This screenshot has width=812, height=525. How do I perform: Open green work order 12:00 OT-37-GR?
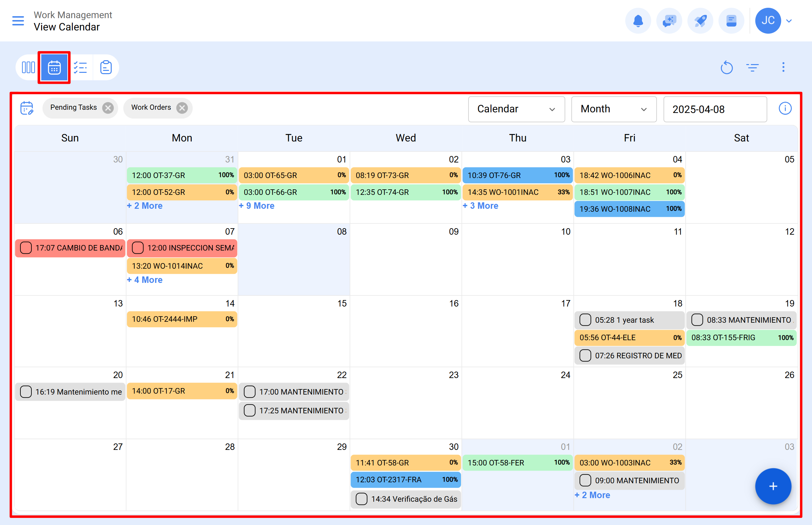point(182,175)
